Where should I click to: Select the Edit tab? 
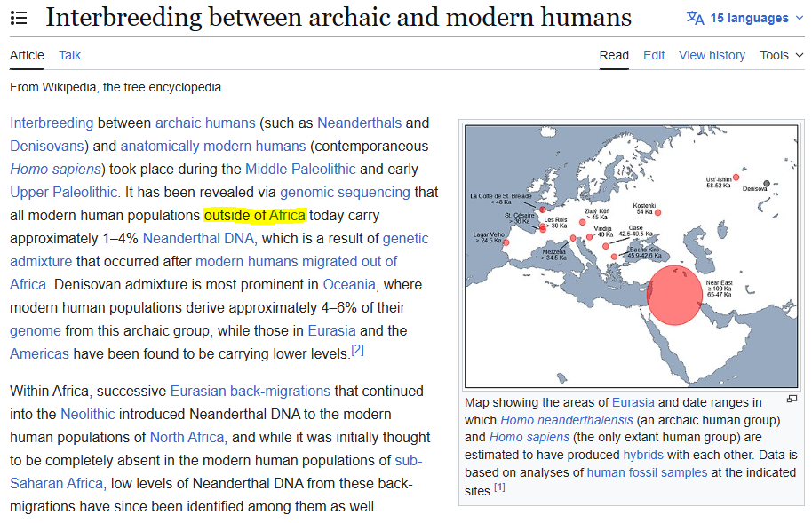(x=654, y=55)
